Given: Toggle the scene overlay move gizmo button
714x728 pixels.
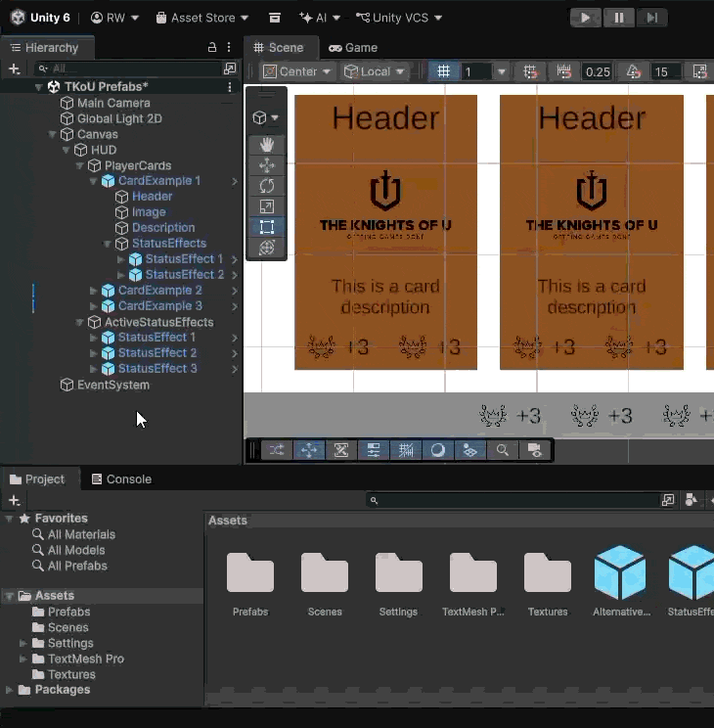Looking at the screenshot, I should click(309, 450).
